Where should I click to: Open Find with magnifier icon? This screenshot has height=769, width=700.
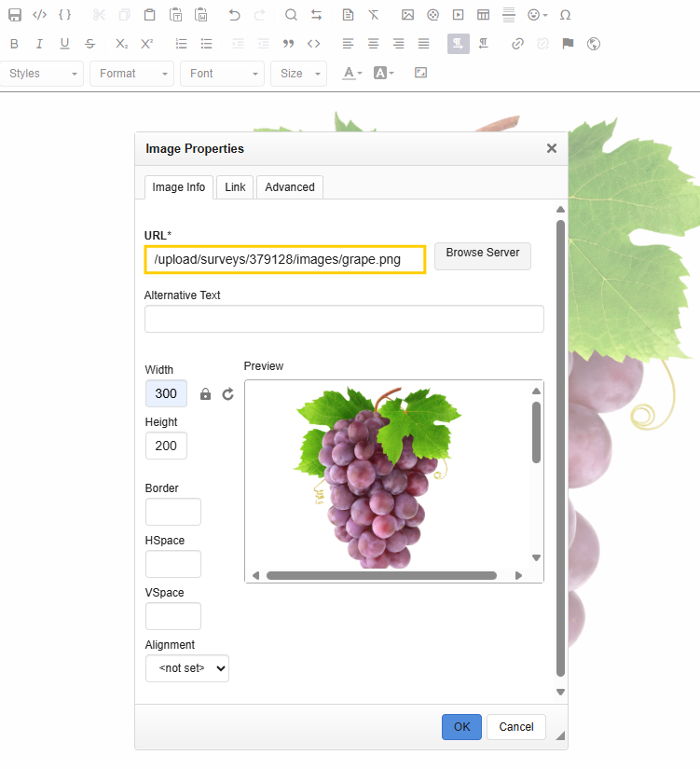pyautogui.click(x=291, y=15)
